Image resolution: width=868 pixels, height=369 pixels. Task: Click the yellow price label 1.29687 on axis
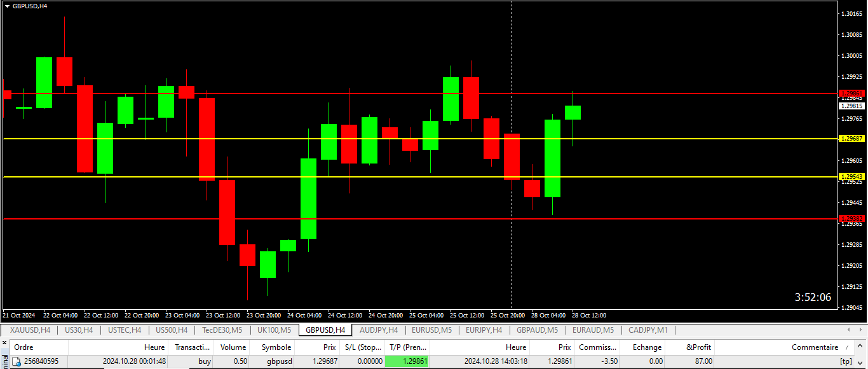(852, 138)
